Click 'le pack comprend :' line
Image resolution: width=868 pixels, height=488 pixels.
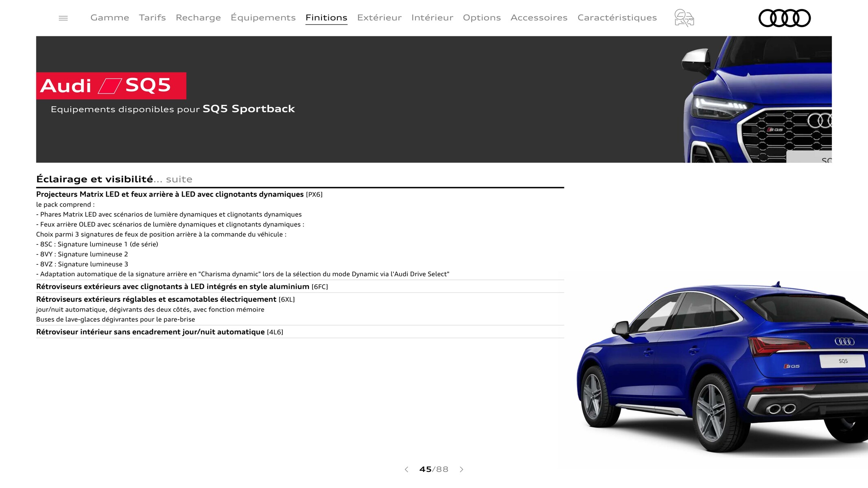click(x=66, y=205)
